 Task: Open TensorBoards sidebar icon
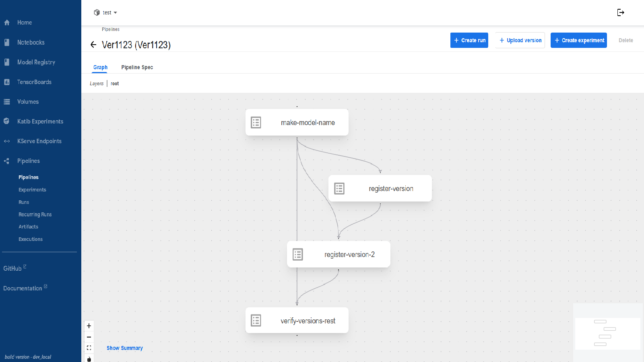click(x=7, y=82)
